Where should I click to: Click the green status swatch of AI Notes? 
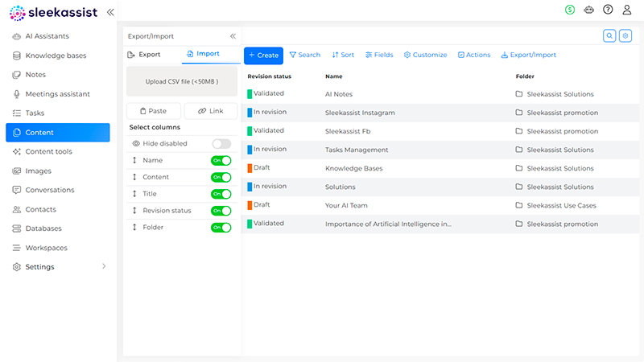pyautogui.click(x=250, y=94)
